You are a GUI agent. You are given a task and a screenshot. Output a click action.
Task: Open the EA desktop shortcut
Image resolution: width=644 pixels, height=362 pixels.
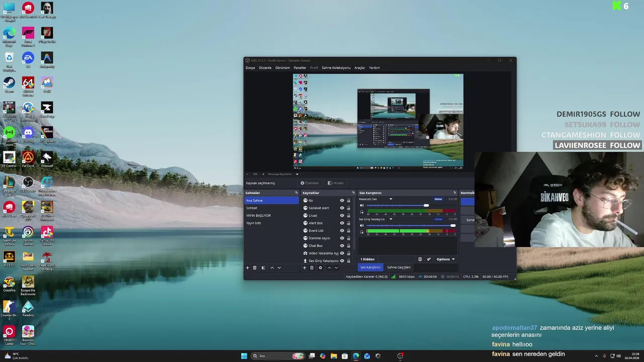click(28, 60)
